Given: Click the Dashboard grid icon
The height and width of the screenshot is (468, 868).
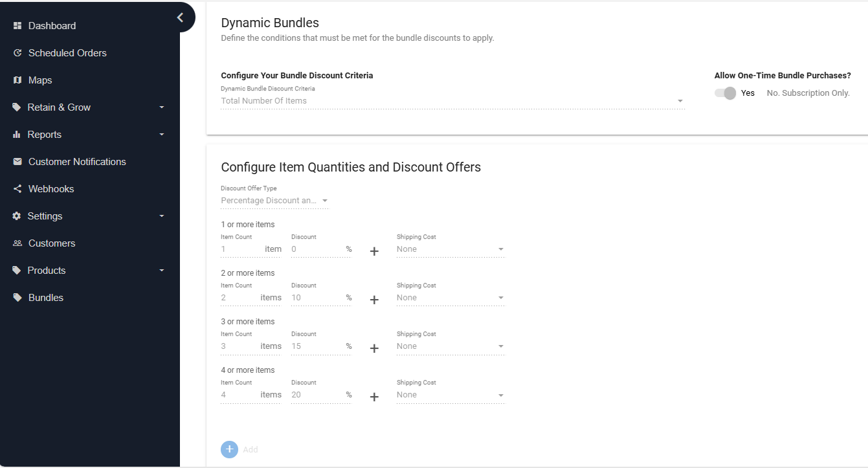Looking at the screenshot, I should tap(17, 26).
